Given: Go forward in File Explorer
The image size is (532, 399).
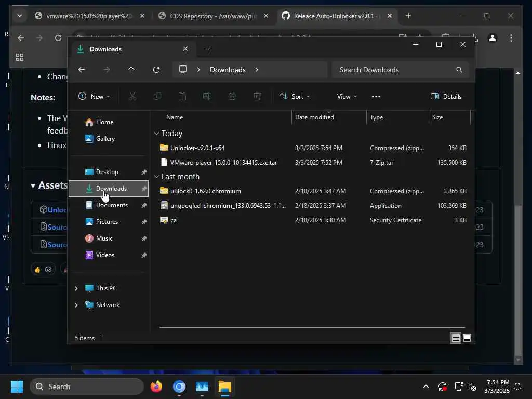Looking at the screenshot, I should pyautogui.click(x=107, y=70).
